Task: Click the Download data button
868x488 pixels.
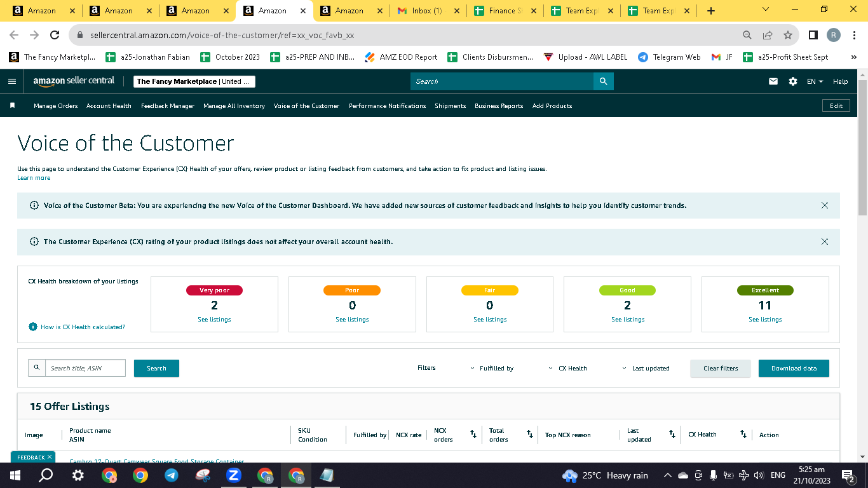Action: 794,369
